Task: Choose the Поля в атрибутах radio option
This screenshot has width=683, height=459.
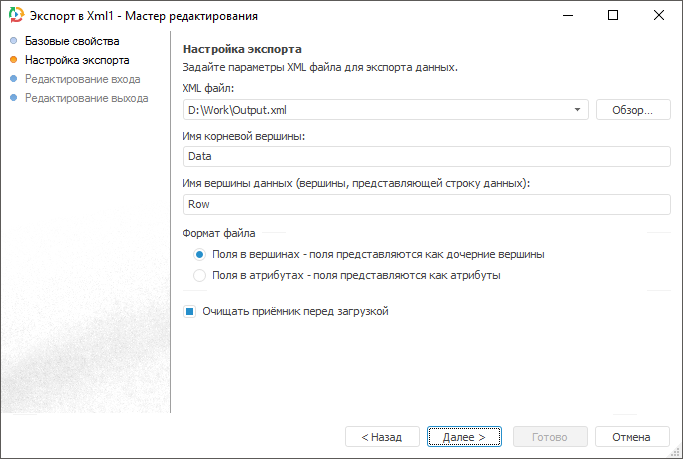Action: 200,275
